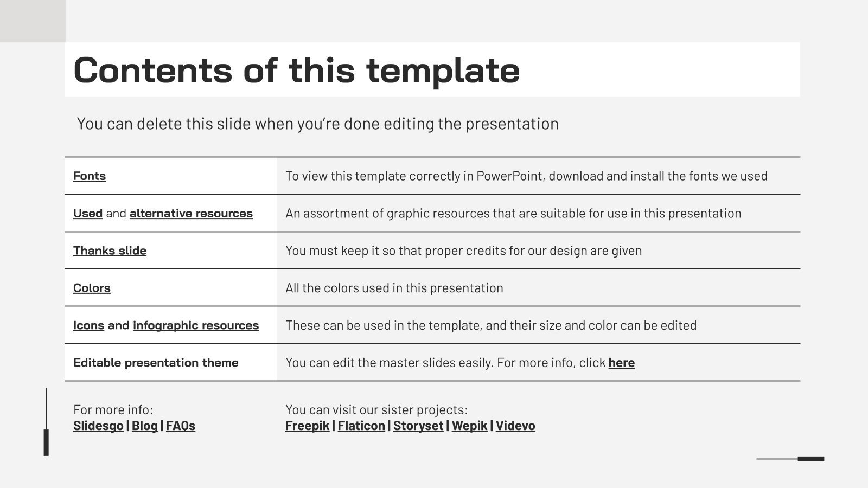Open the Flaticon link

[x=361, y=426]
